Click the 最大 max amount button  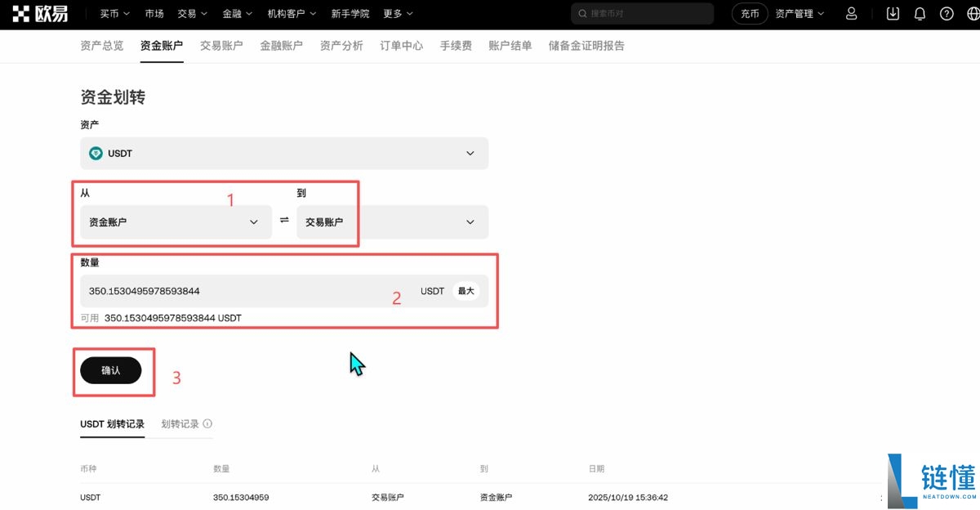465,290
